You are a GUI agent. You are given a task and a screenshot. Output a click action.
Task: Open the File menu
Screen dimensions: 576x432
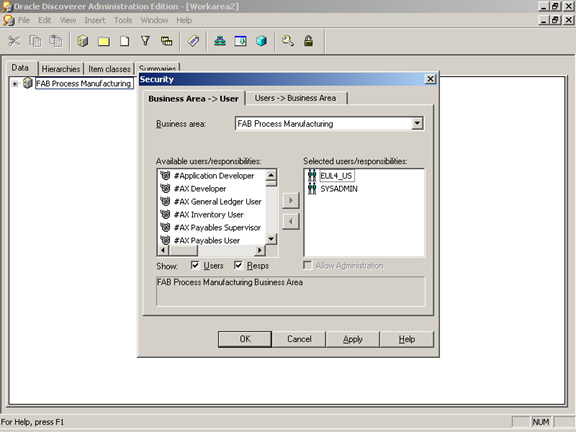(x=24, y=20)
